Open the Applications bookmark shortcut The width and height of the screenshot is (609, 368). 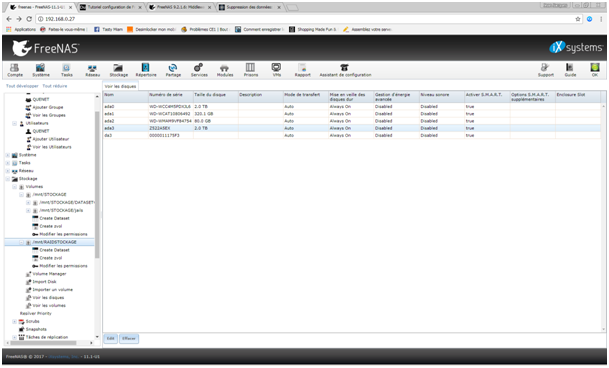click(21, 29)
